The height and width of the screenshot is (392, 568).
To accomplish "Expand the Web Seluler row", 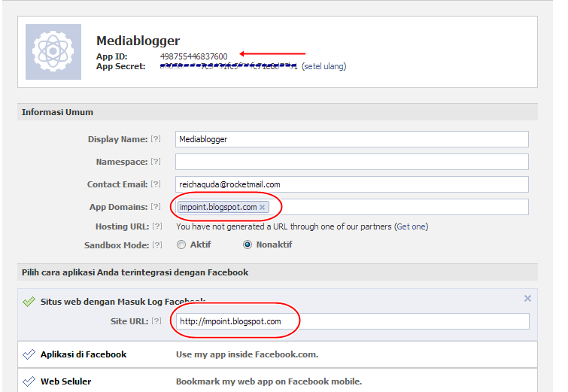I will pyautogui.click(x=278, y=381).
